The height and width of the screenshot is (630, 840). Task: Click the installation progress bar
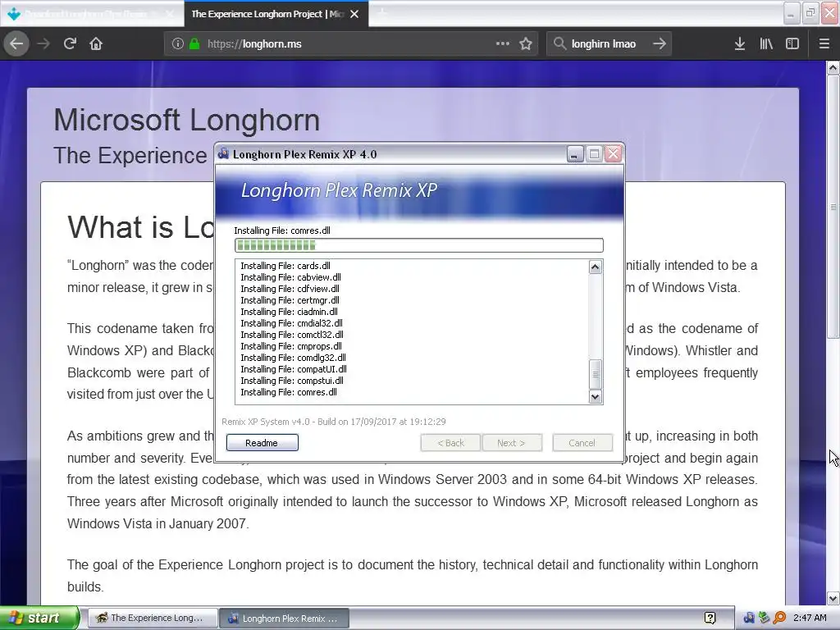coord(419,245)
